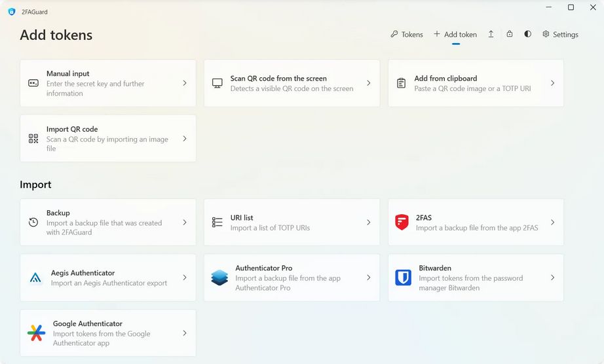Viewport: 604px width, 364px height.
Task: Expand URI list chevron
Action: pyautogui.click(x=369, y=223)
